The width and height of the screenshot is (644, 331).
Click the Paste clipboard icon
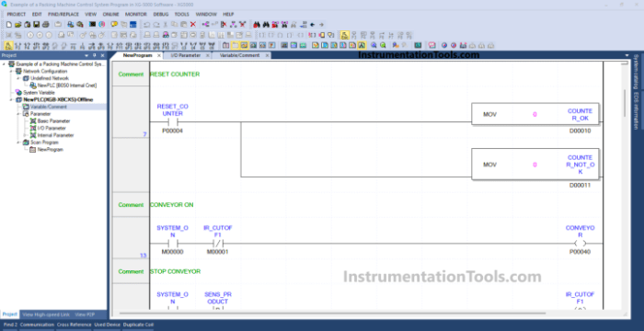coord(184,25)
